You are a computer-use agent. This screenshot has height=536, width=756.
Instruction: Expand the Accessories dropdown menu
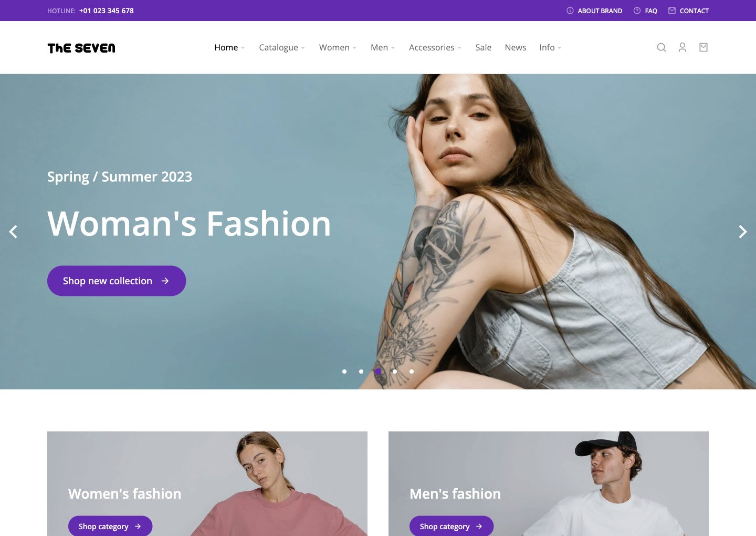(x=435, y=47)
